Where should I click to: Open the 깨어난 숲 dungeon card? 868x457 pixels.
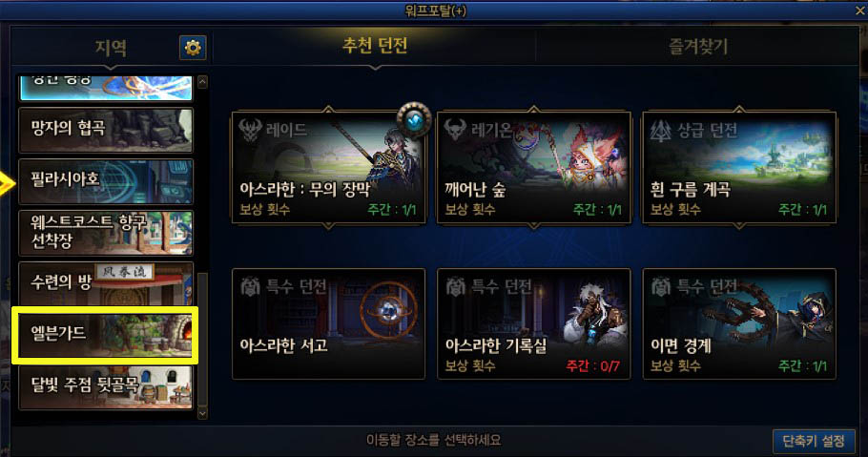[533, 167]
